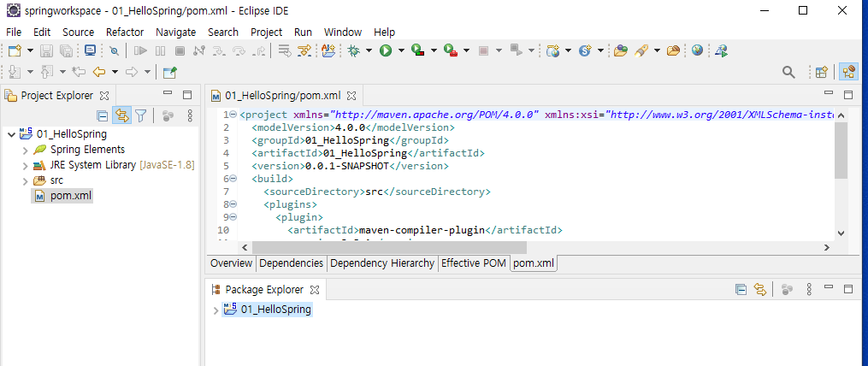
Task: Click the Project Explorer filter funnel icon
Action: [140, 115]
